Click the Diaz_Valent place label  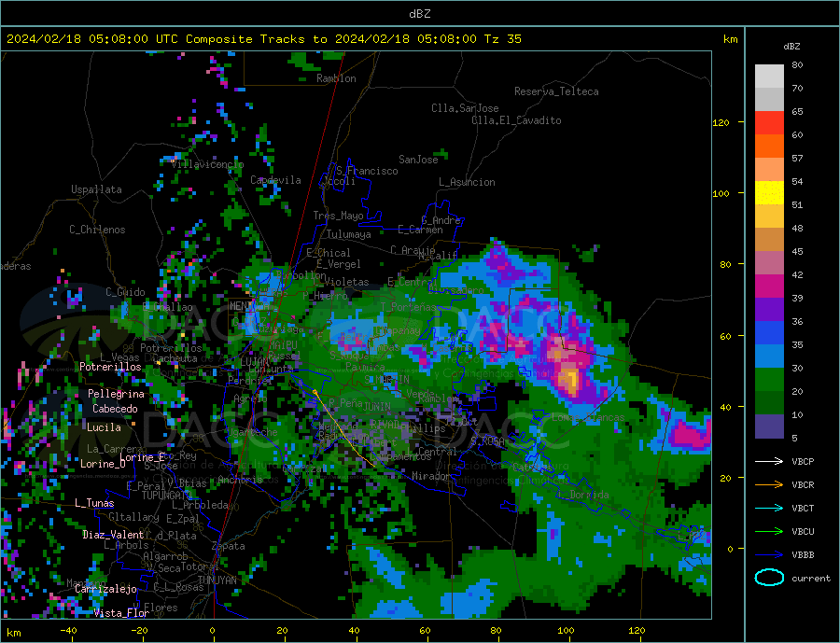pyautogui.click(x=113, y=535)
